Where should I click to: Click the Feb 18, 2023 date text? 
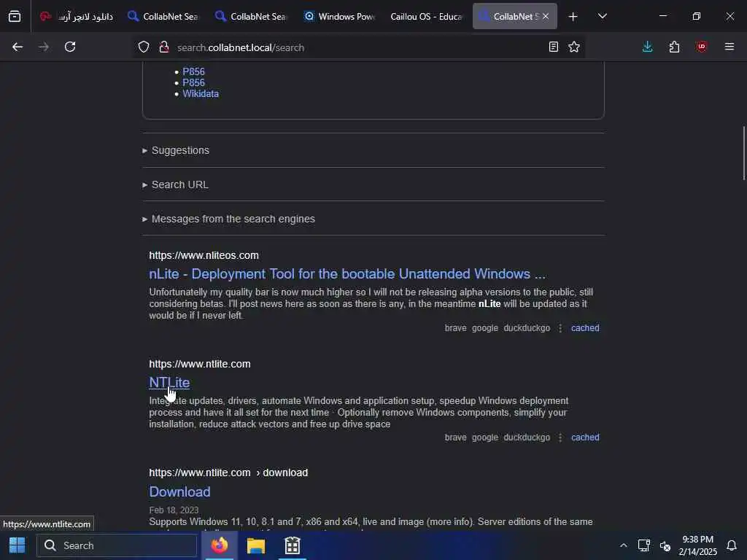pyautogui.click(x=174, y=510)
